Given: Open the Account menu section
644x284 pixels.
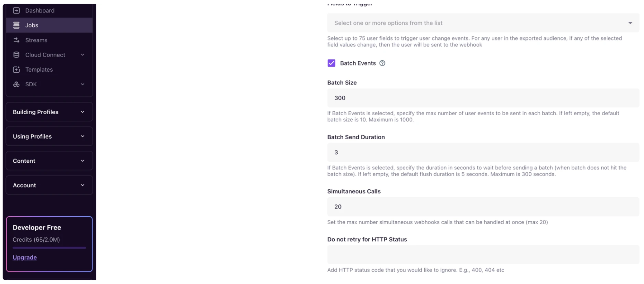Looking at the screenshot, I should 49,185.
